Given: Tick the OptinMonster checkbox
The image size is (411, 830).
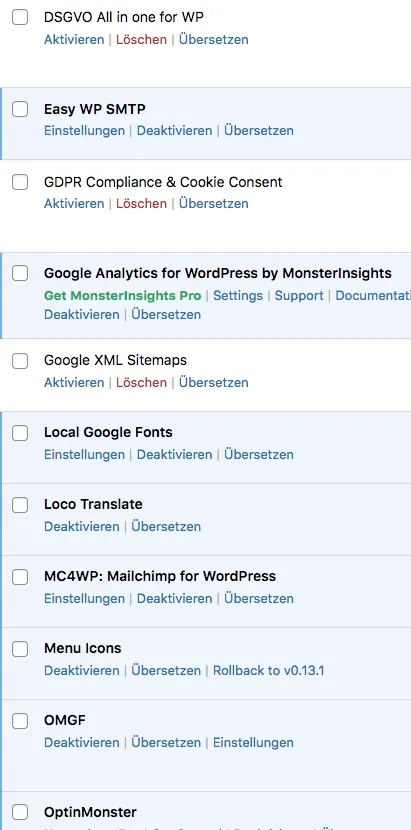Looking at the screenshot, I should (x=20, y=812).
